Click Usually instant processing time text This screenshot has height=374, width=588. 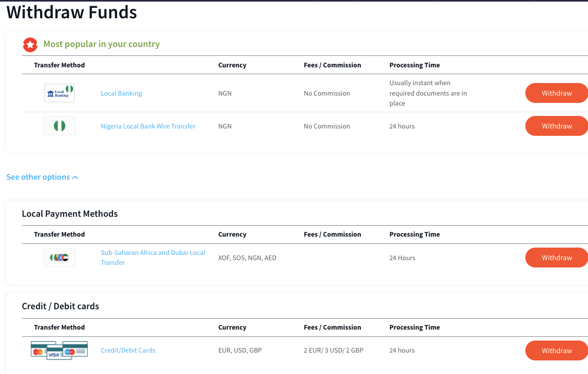428,93
